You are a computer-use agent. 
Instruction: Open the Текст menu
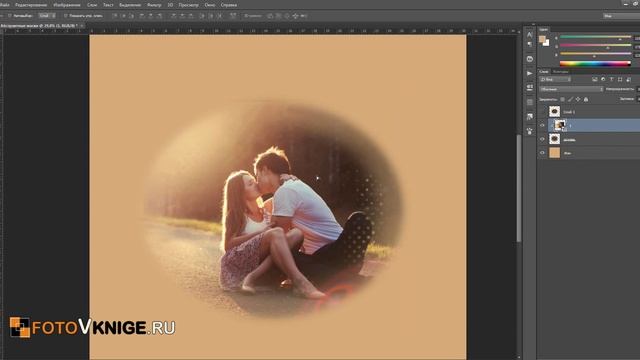tap(108, 5)
